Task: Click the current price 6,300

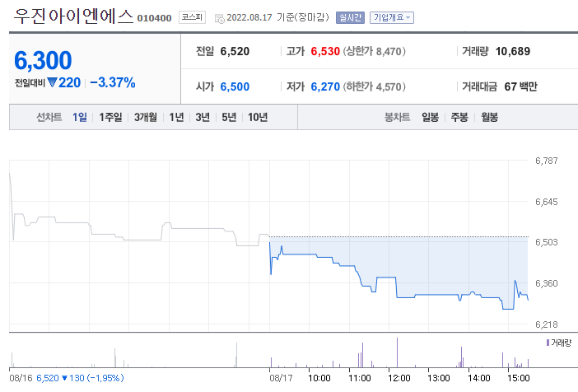Action: pos(43,60)
